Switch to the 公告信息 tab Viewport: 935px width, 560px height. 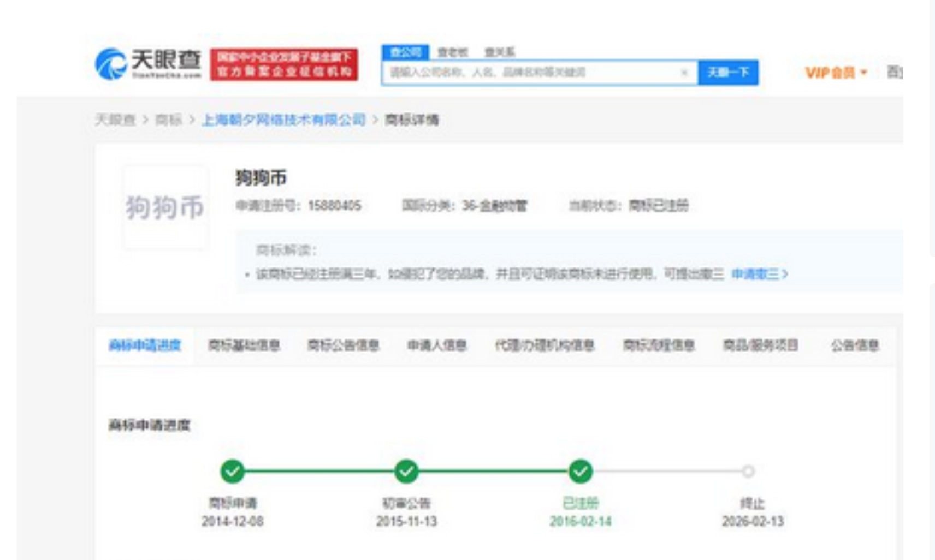855,345
